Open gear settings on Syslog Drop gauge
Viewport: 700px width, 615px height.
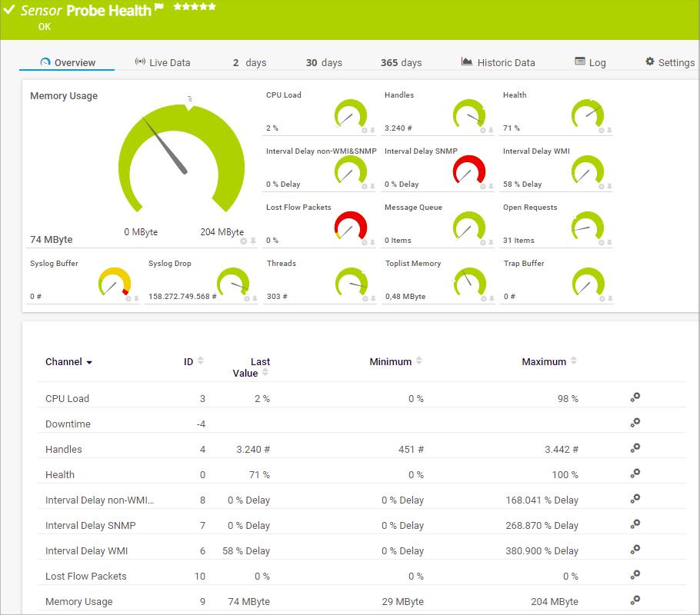pyautogui.click(x=247, y=299)
